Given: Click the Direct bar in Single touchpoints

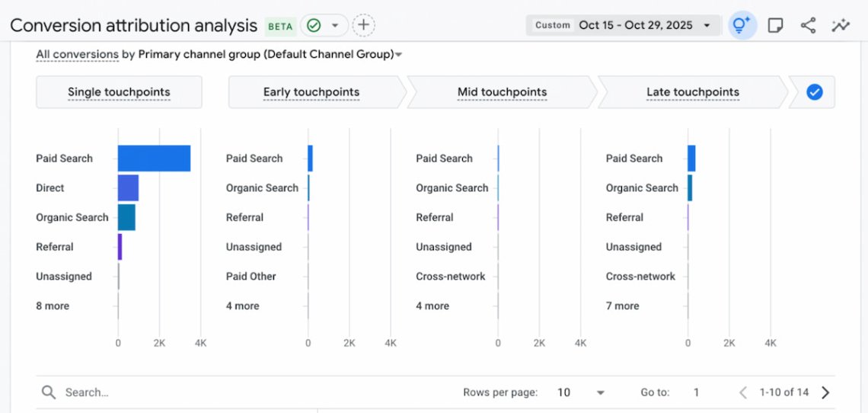Looking at the screenshot, I should click(x=129, y=188).
